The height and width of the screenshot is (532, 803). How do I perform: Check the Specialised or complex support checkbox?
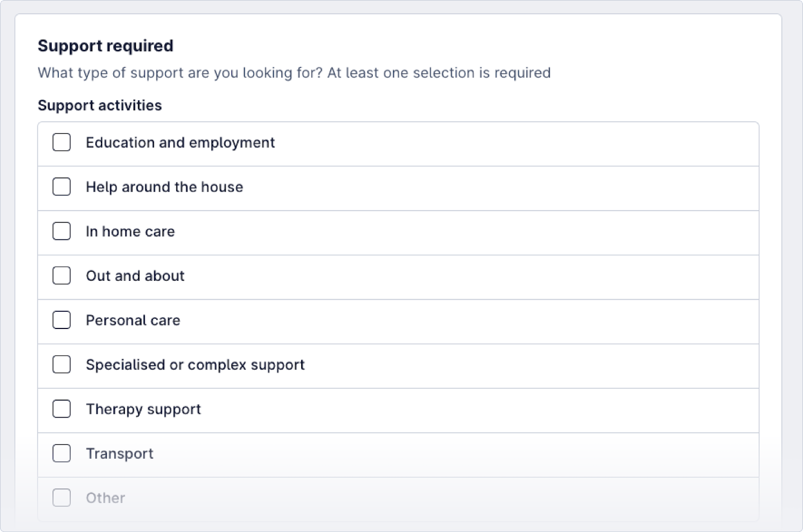[x=61, y=365]
